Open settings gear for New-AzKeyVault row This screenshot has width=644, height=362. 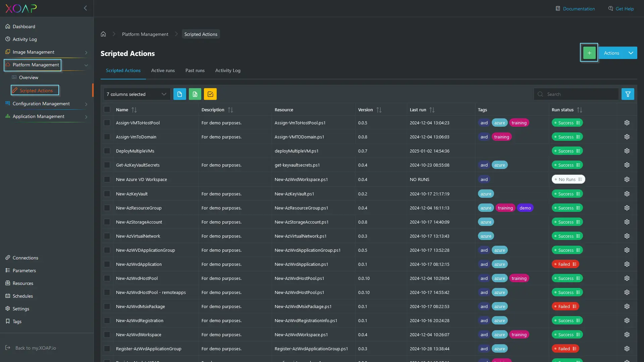(627, 194)
